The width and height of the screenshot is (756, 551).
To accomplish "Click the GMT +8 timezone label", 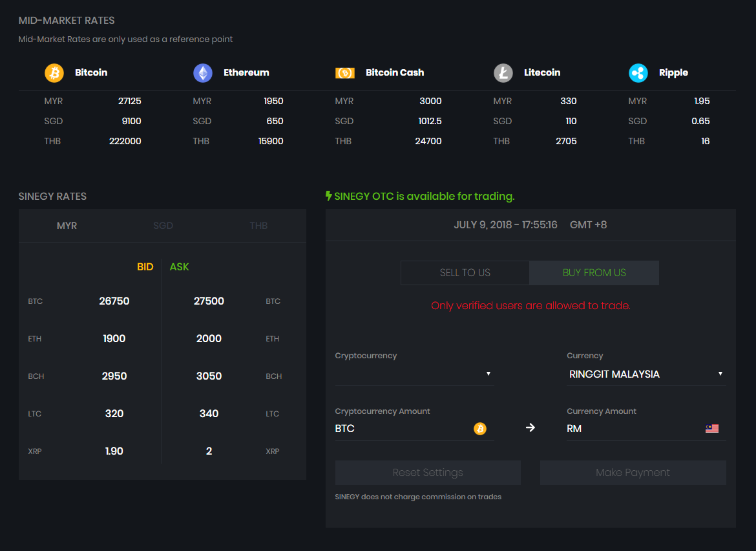I will (x=588, y=225).
